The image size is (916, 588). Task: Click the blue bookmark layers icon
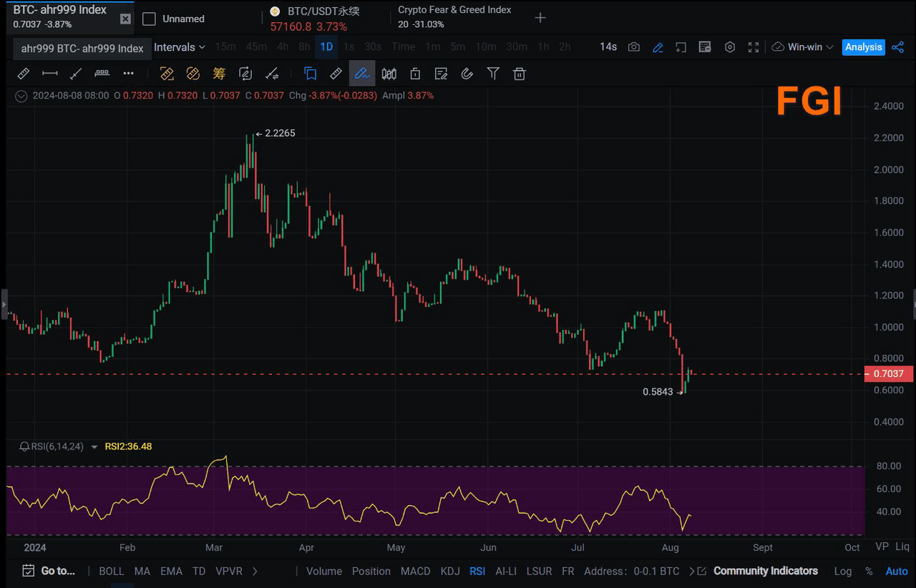[310, 74]
